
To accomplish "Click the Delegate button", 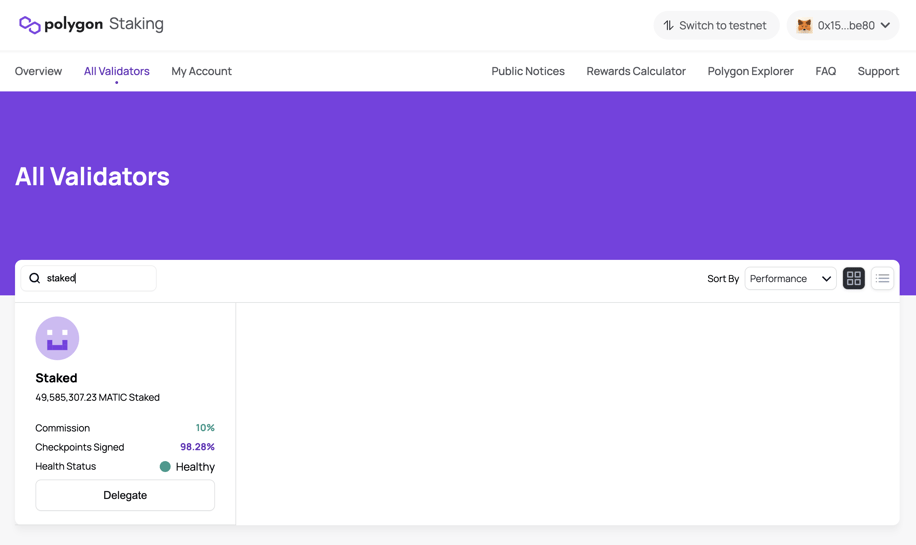I will (125, 495).
